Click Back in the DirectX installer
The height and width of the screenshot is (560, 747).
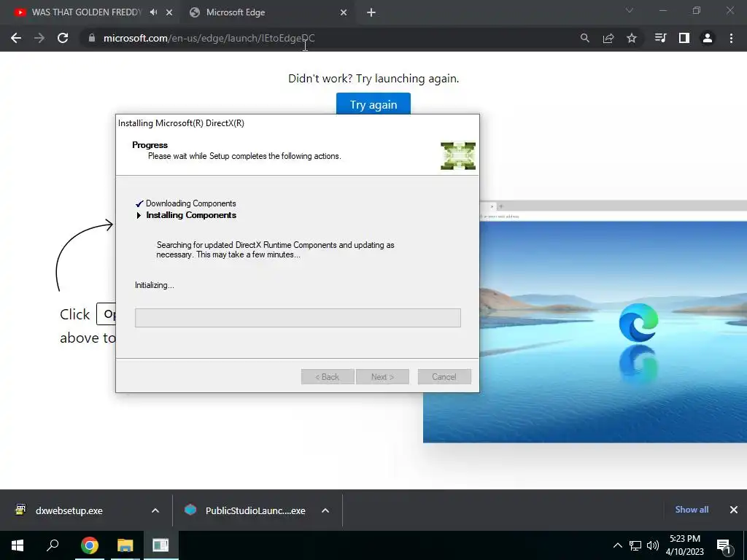(328, 377)
